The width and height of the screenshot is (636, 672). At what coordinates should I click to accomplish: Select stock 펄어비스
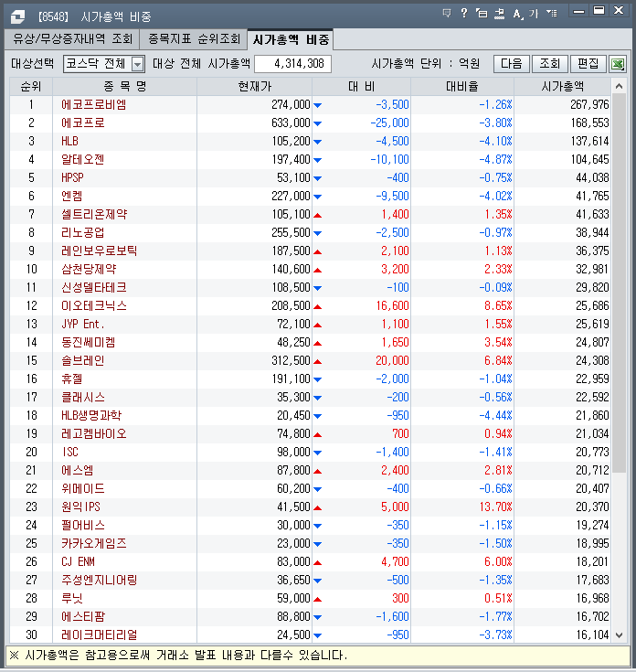point(82,525)
